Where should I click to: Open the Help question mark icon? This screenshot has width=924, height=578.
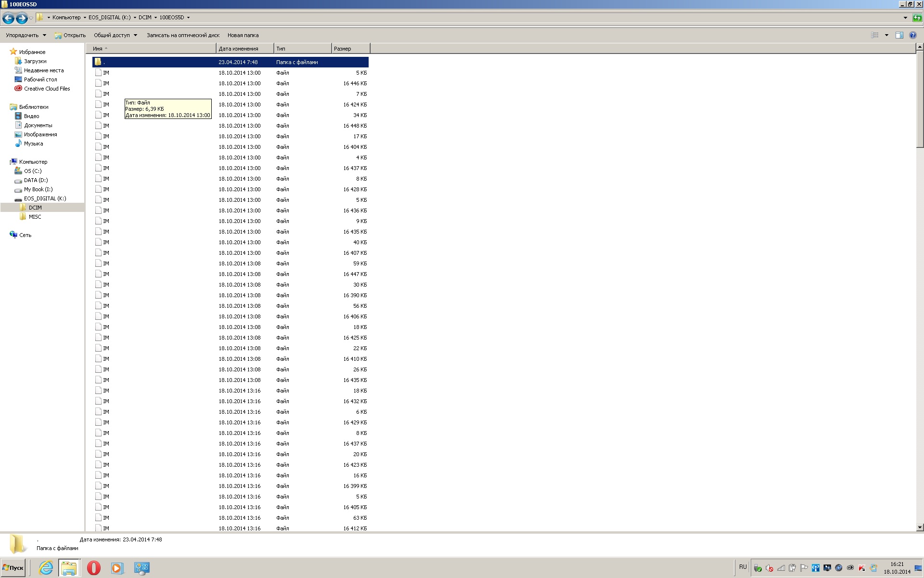(912, 35)
